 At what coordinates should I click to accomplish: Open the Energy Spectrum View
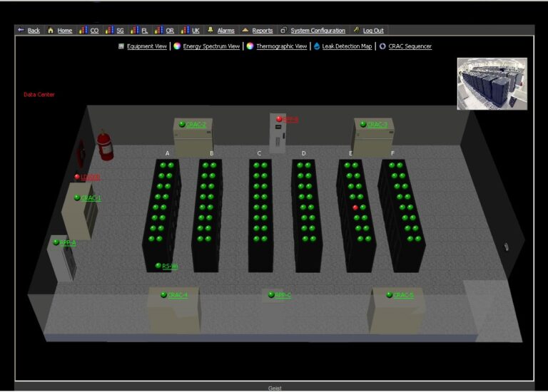point(211,46)
